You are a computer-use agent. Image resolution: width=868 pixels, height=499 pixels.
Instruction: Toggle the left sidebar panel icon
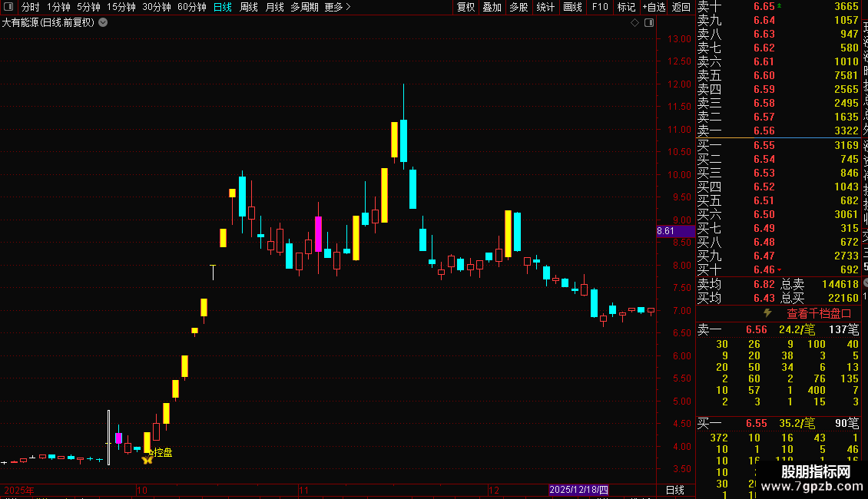coord(8,7)
